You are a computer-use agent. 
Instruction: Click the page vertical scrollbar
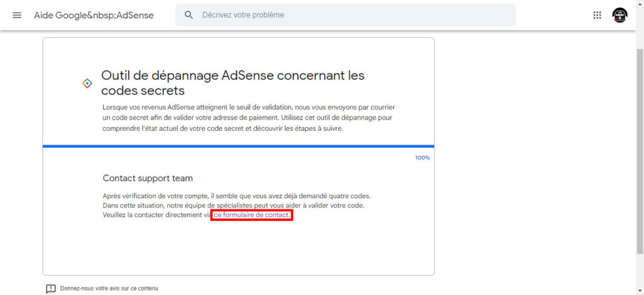[x=640, y=151]
